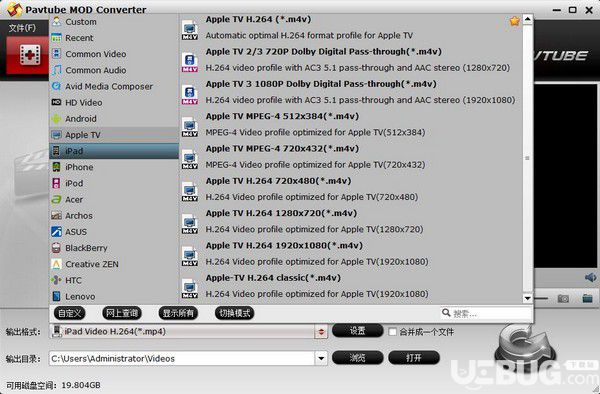Select Apple TV H.264 1920x1080 format
The width and height of the screenshot is (600, 394).
point(351,254)
